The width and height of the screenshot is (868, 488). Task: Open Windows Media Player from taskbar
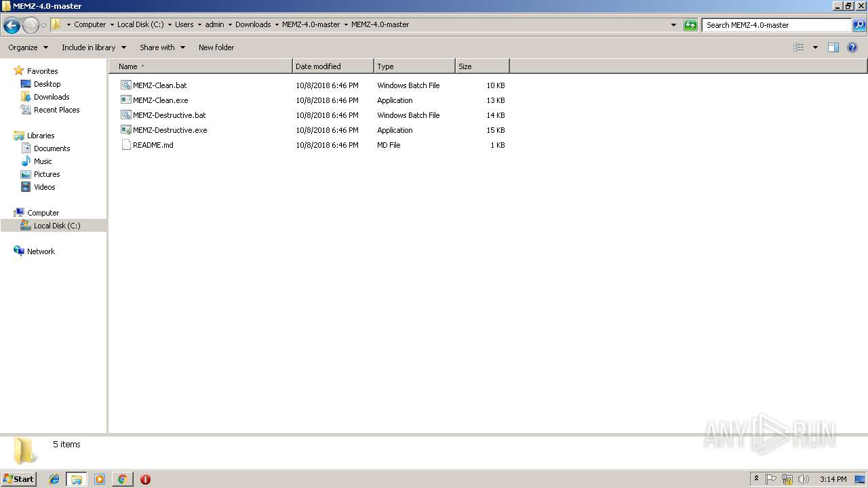[100, 479]
